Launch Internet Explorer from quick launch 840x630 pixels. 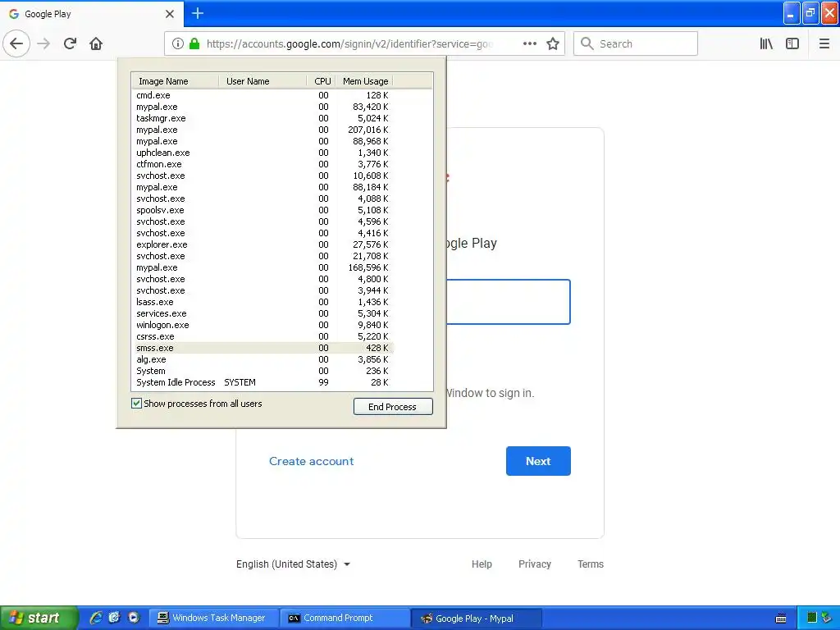coord(95,618)
